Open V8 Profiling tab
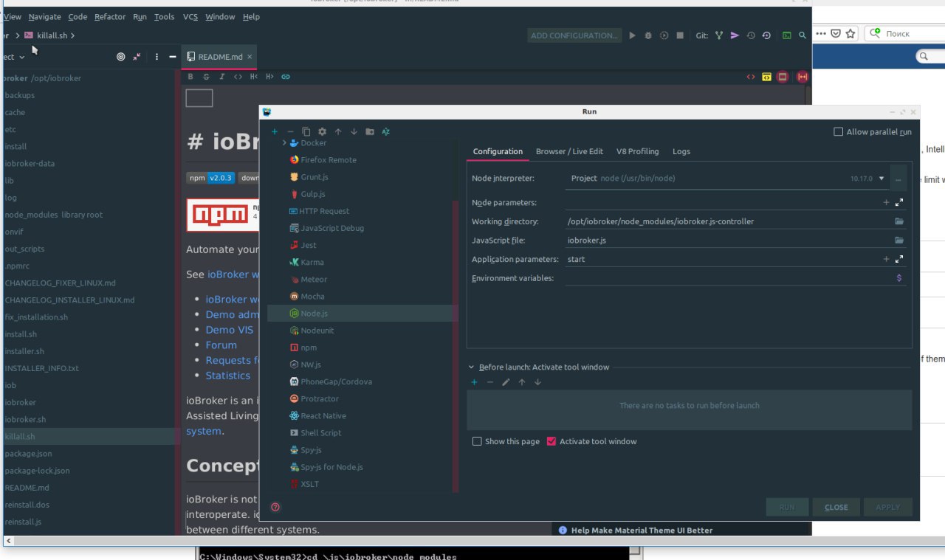945x560 pixels. tap(638, 151)
